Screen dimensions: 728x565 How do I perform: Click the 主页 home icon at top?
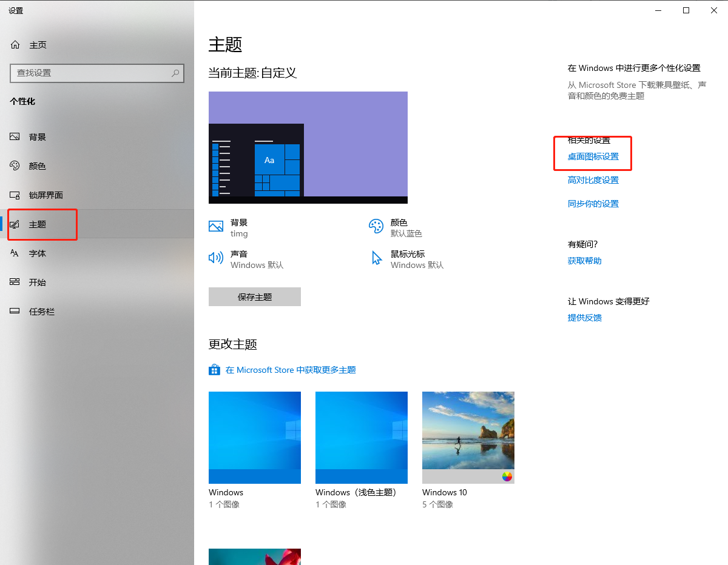pyautogui.click(x=15, y=44)
